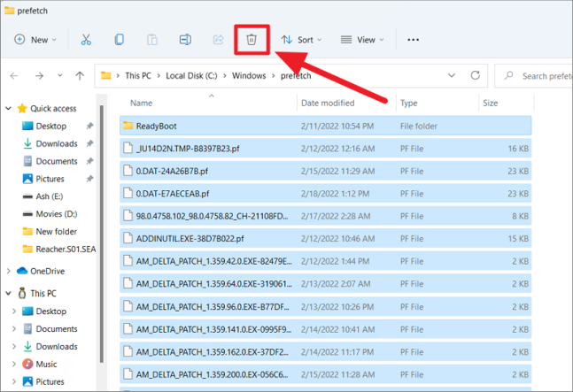This screenshot has height=392, width=573.
Task: Expand Music under This PC
Action: pyautogui.click(x=14, y=364)
